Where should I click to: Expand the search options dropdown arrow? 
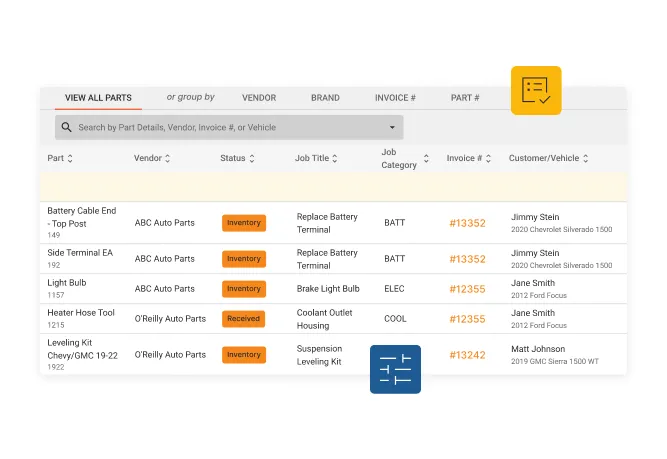[x=392, y=127]
